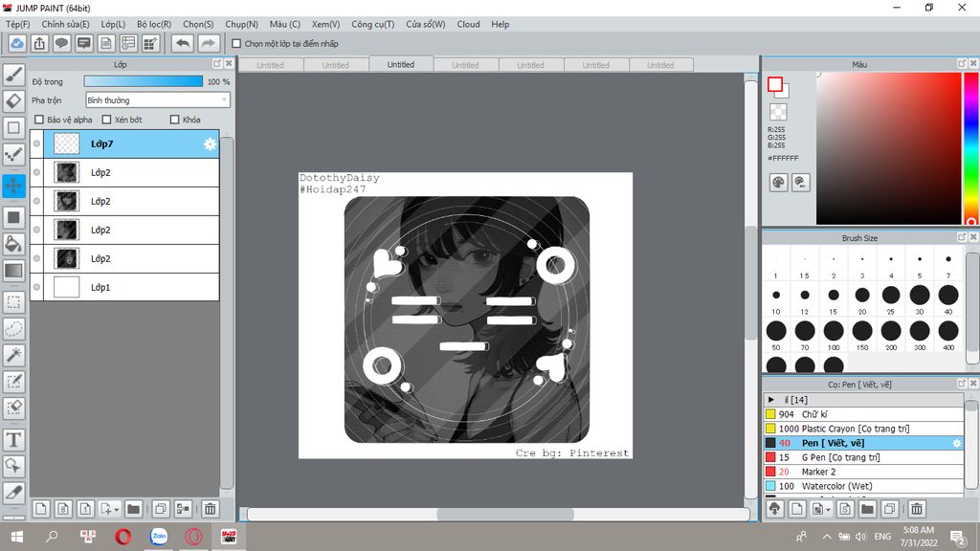980x551 pixels.
Task: Hide the Lớp7 layer visibility dot
Action: click(37, 143)
